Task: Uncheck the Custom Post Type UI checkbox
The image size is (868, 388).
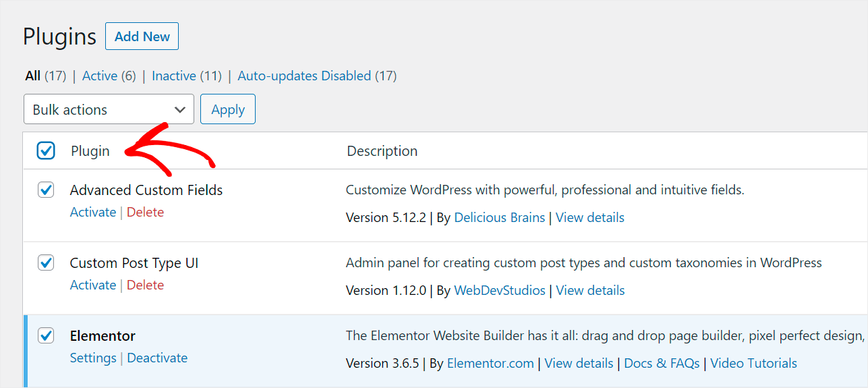Action: 46,262
